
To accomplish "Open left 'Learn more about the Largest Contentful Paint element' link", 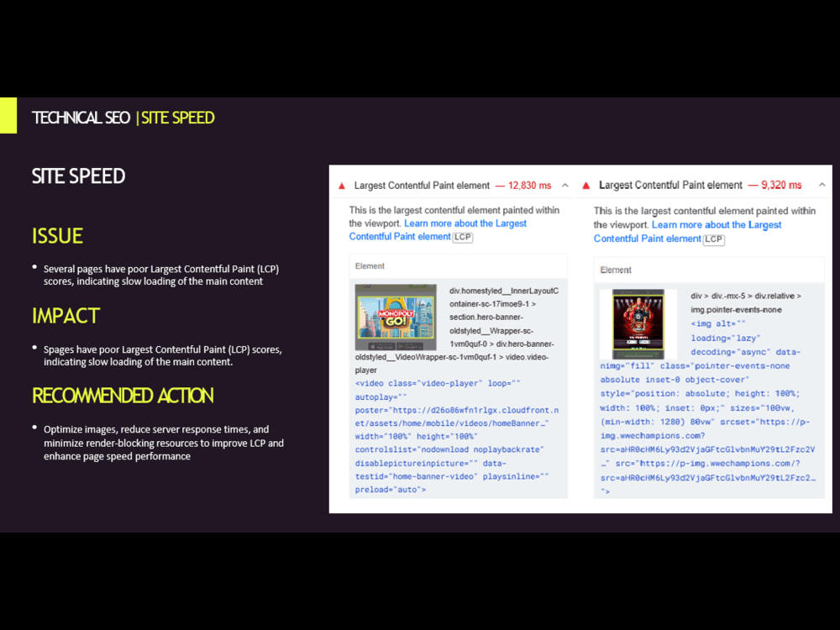I will point(438,230).
